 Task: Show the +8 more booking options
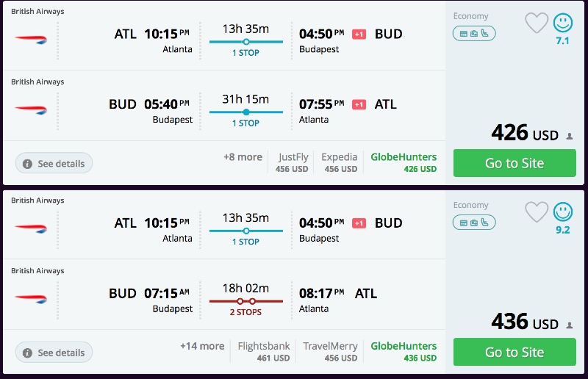(243, 157)
